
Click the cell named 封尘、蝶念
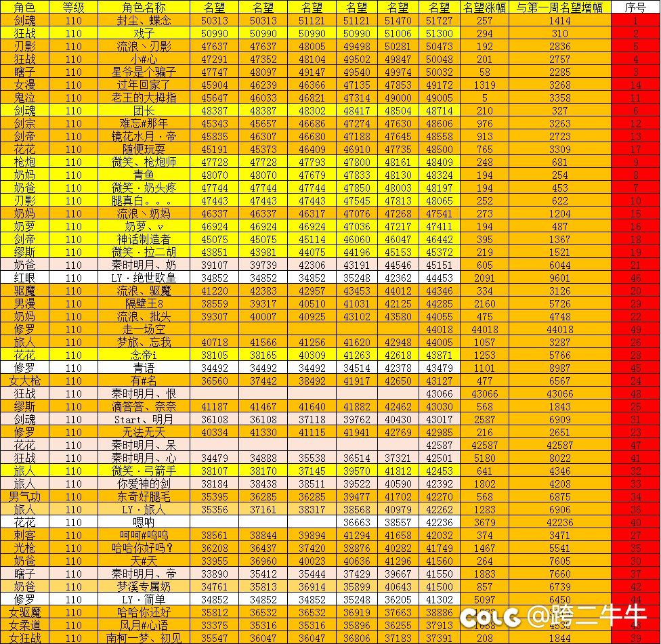tap(144, 20)
